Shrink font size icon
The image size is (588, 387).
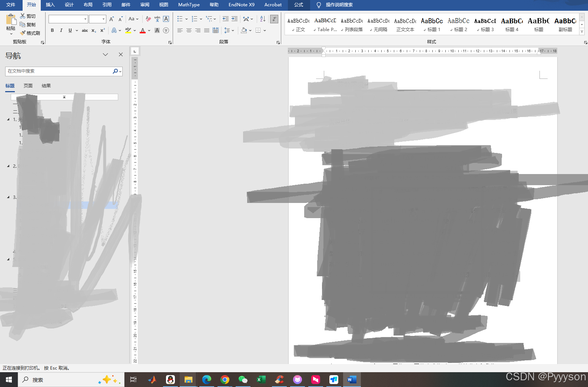tap(120, 19)
